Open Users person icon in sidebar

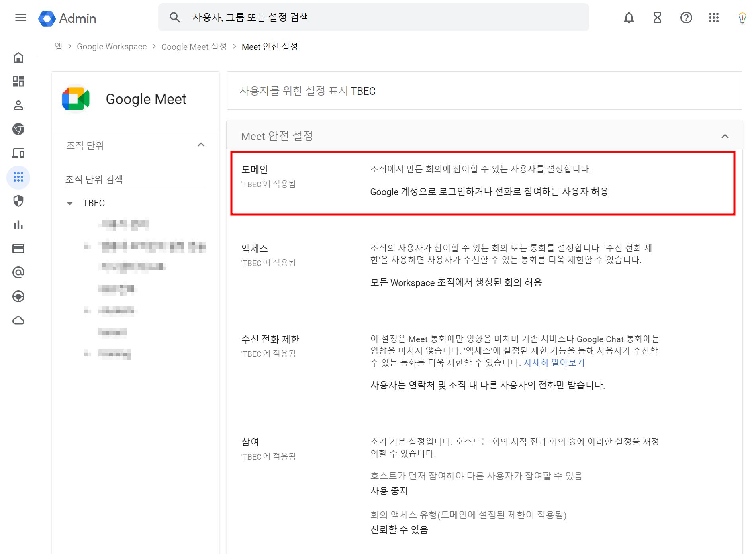[x=18, y=105]
